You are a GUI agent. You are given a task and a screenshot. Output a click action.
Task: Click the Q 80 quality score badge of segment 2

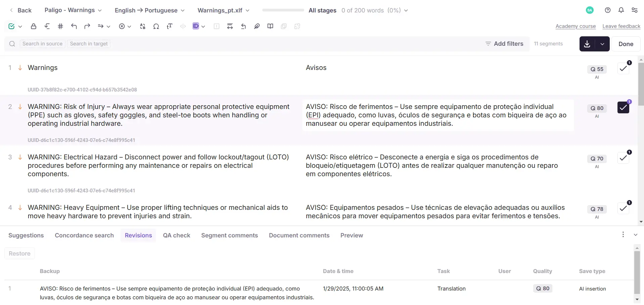(597, 108)
